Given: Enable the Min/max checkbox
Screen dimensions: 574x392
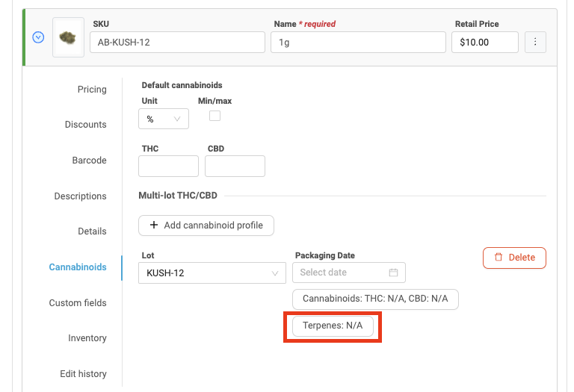Looking at the screenshot, I should pyautogui.click(x=215, y=116).
